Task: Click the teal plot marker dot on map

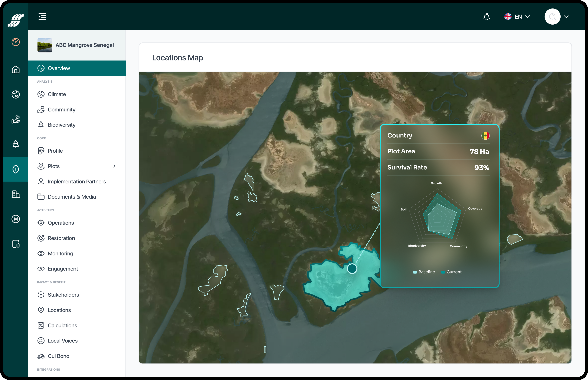Action: pyautogui.click(x=352, y=269)
